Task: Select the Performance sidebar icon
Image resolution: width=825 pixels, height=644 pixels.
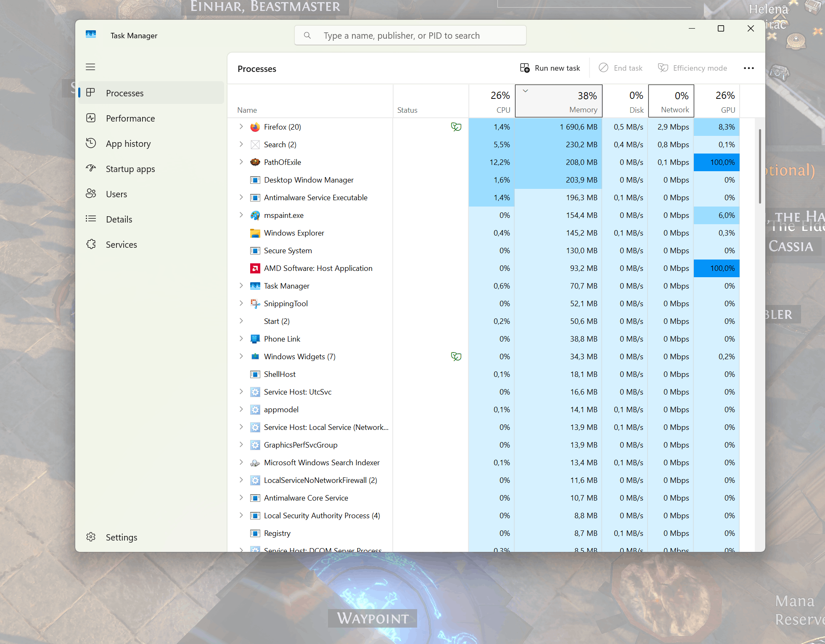Action: (x=91, y=118)
